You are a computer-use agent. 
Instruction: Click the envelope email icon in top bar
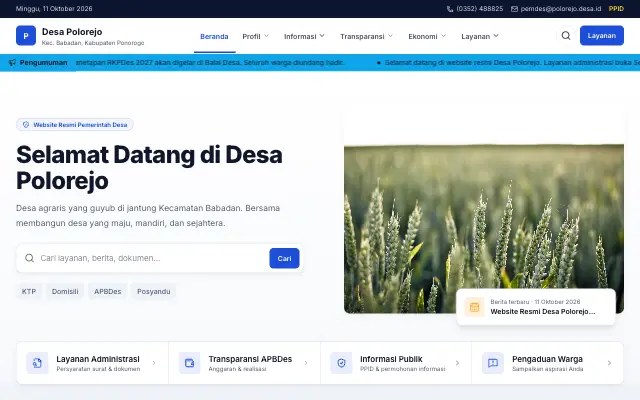click(514, 9)
